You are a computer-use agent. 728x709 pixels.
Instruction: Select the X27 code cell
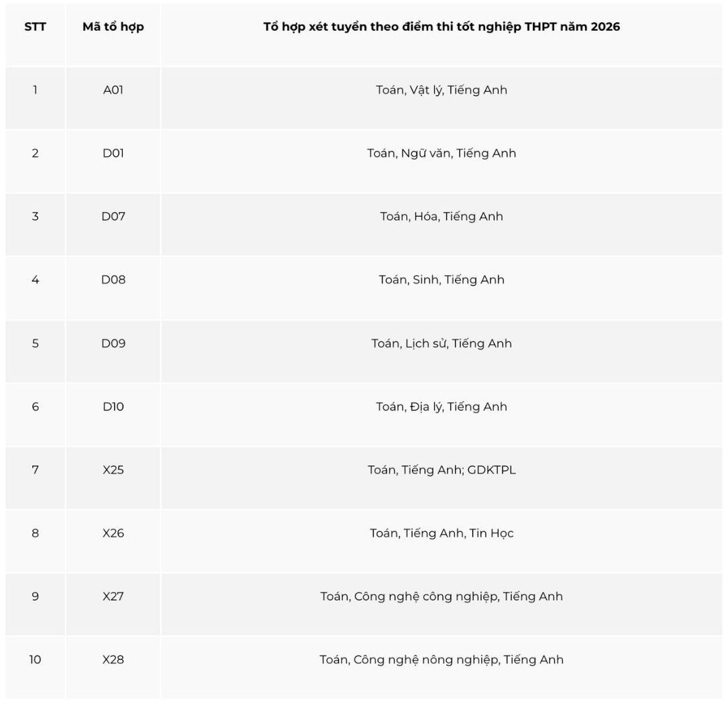pyautogui.click(x=113, y=596)
